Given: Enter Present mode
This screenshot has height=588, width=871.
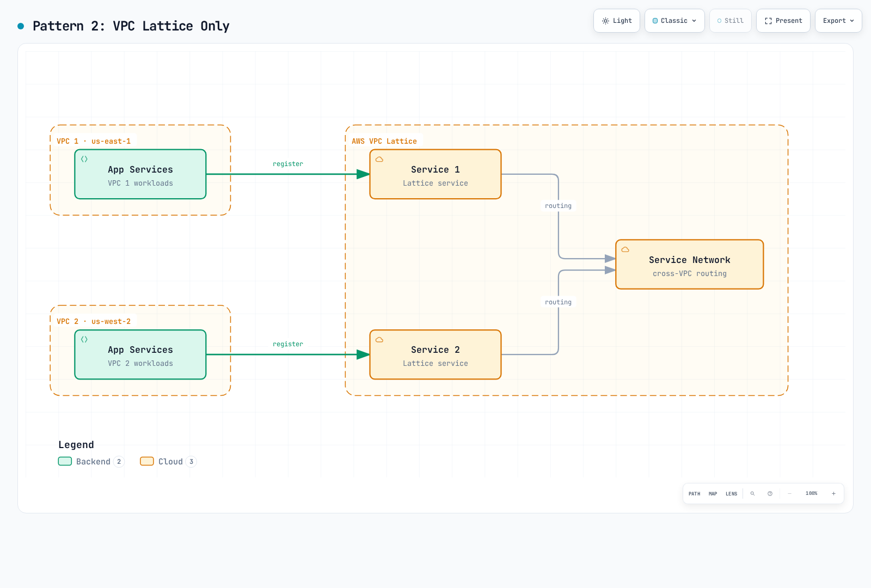Looking at the screenshot, I should click(783, 21).
